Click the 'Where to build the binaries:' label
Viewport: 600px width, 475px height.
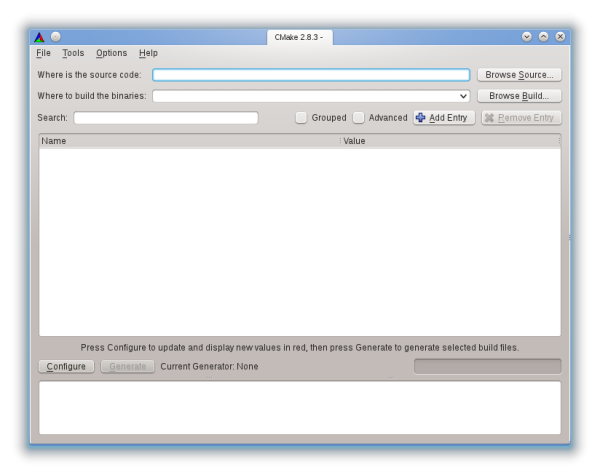pos(92,96)
